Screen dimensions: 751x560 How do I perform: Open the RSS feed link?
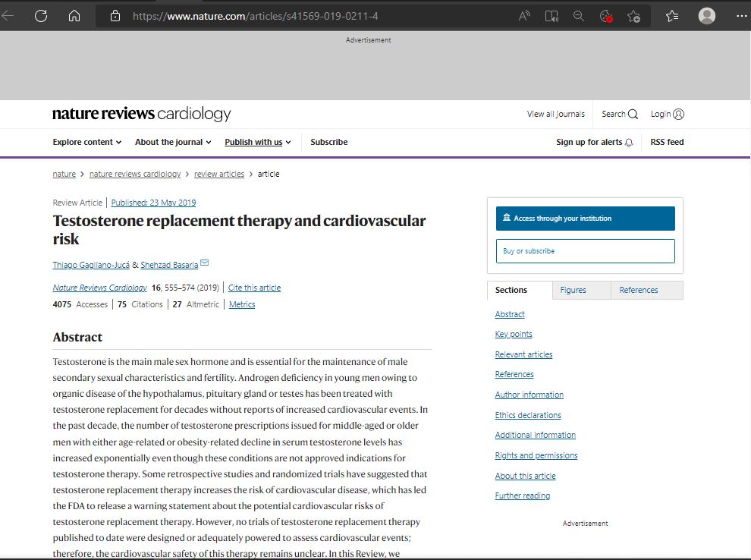tap(667, 142)
